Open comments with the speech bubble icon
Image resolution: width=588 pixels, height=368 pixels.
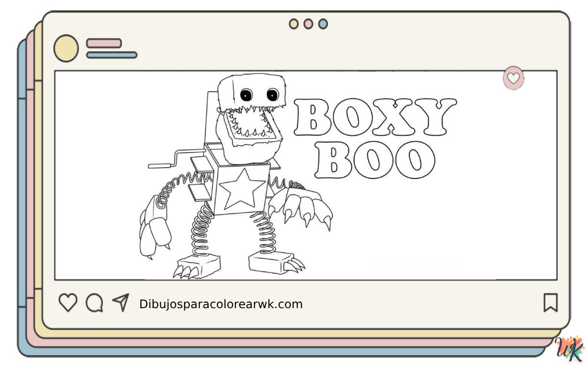coord(94,303)
